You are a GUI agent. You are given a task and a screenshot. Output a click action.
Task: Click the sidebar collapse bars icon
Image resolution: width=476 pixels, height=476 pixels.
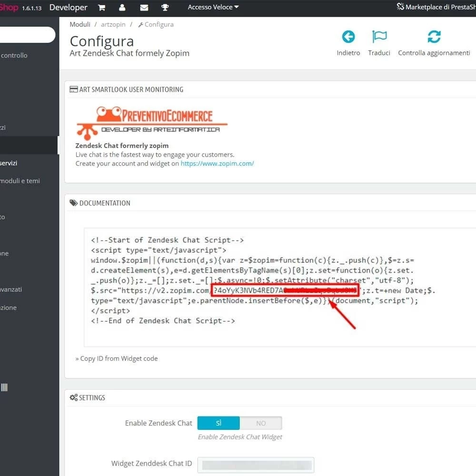[4, 387]
